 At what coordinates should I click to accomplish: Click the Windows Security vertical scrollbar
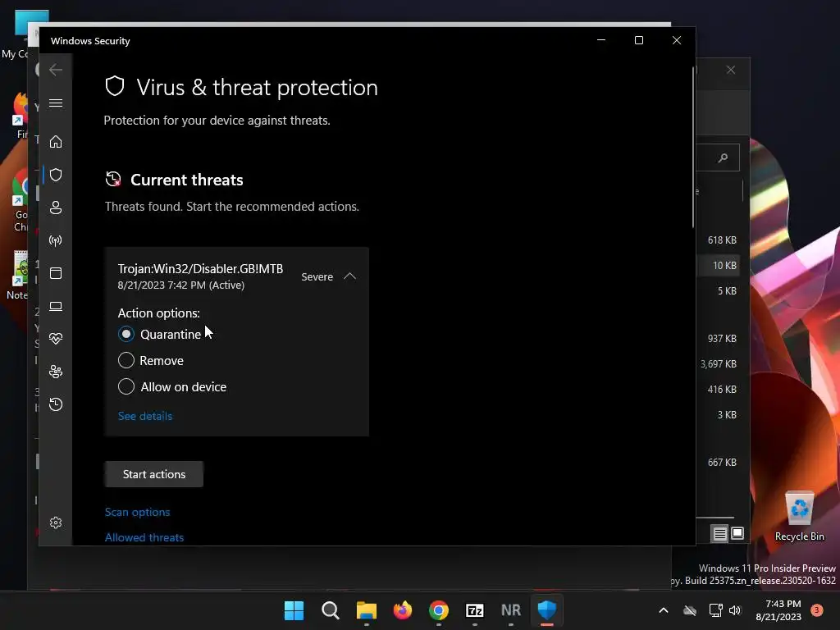coord(692,148)
